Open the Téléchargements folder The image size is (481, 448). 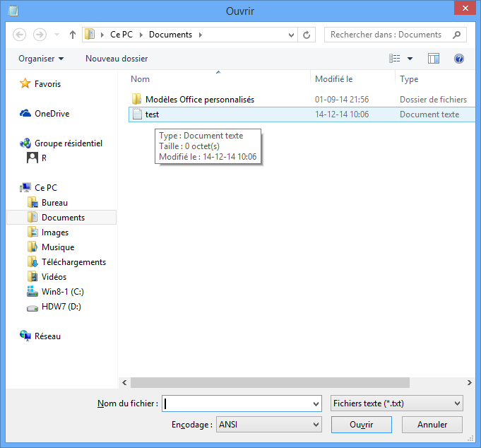coord(73,262)
